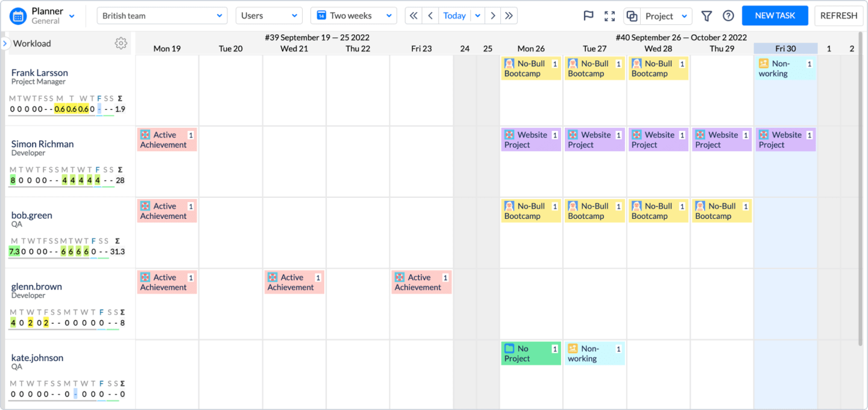Open kate.johnson's green No Project card
The width and height of the screenshot is (868, 410).
pyautogui.click(x=530, y=353)
